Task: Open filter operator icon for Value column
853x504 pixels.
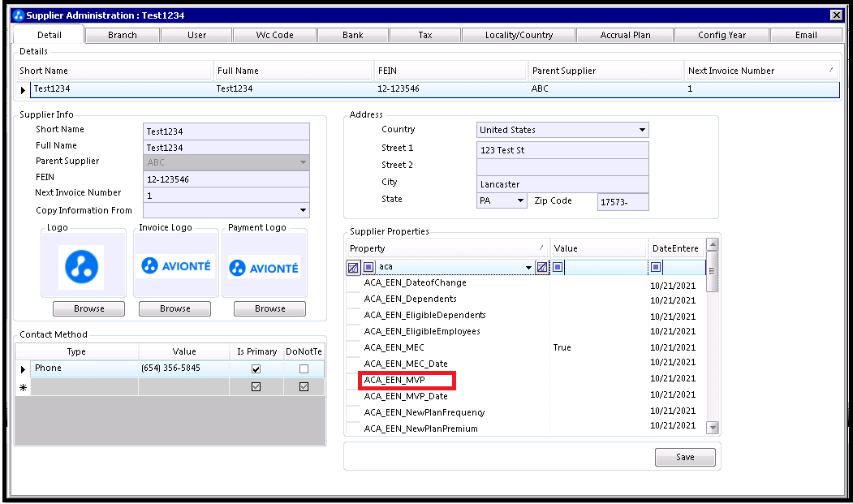Action: click(558, 267)
